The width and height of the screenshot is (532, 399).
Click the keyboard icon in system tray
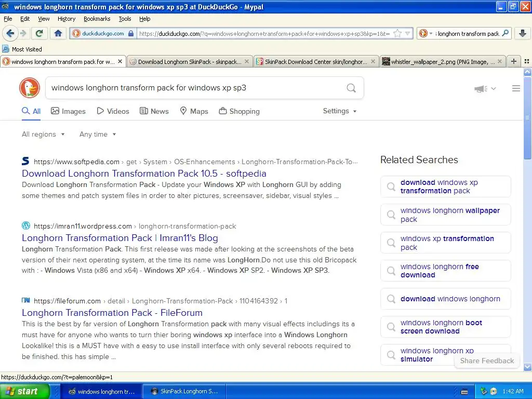coord(464,392)
